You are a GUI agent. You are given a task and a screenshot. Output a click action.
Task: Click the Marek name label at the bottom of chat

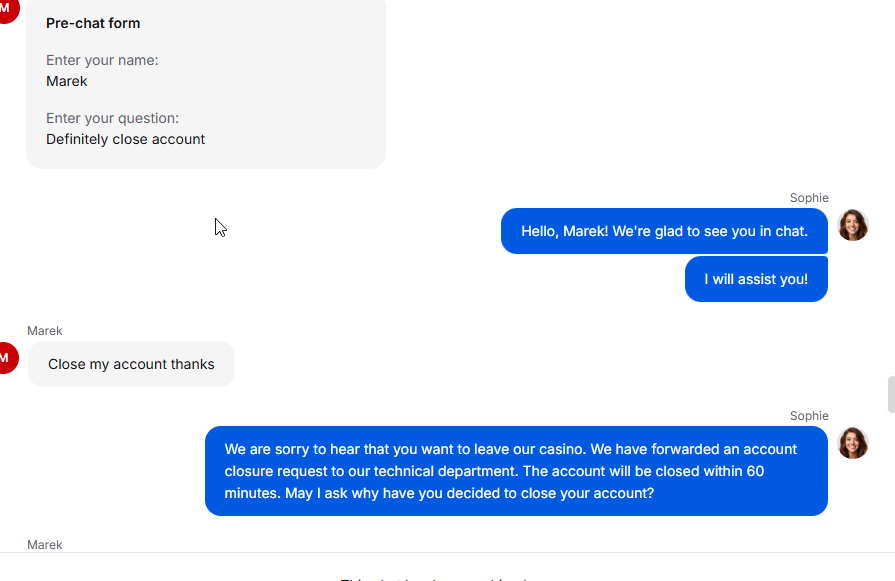point(45,545)
